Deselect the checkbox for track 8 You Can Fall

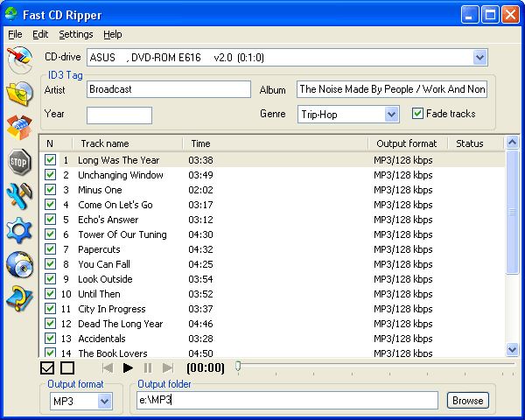[50, 264]
